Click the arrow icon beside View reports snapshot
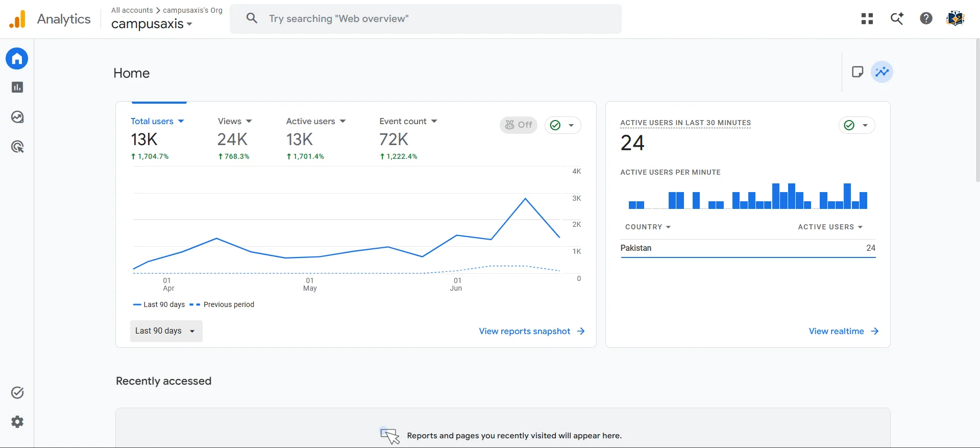980x448 pixels. 581,331
